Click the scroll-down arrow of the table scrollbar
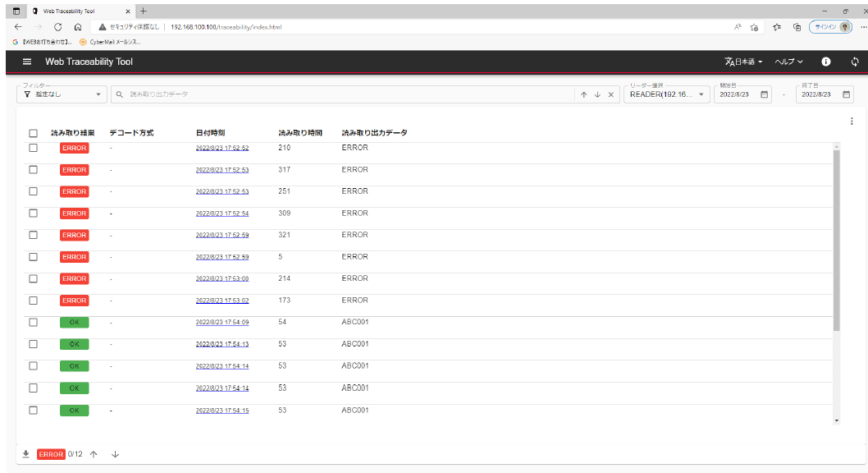Image resolution: width=868 pixels, height=473 pixels. pyautogui.click(x=837, y=421)
